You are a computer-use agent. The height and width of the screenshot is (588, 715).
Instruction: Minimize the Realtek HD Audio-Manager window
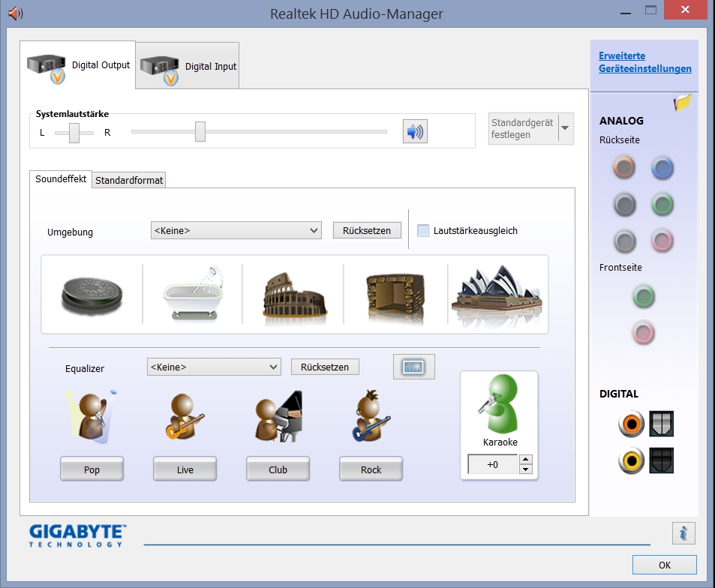pos(626,12)
